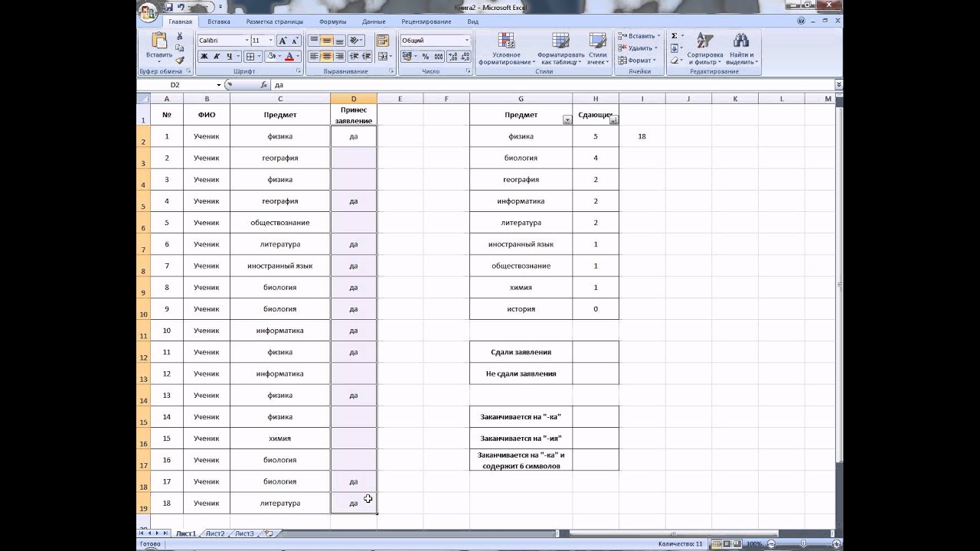Increase font size with large A button
980x551 pixels.
283,41
